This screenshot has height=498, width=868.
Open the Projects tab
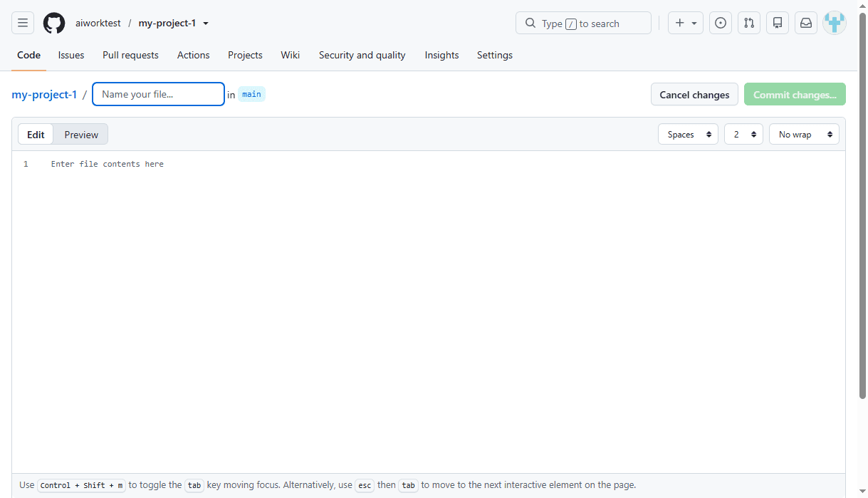pos(245,55)
